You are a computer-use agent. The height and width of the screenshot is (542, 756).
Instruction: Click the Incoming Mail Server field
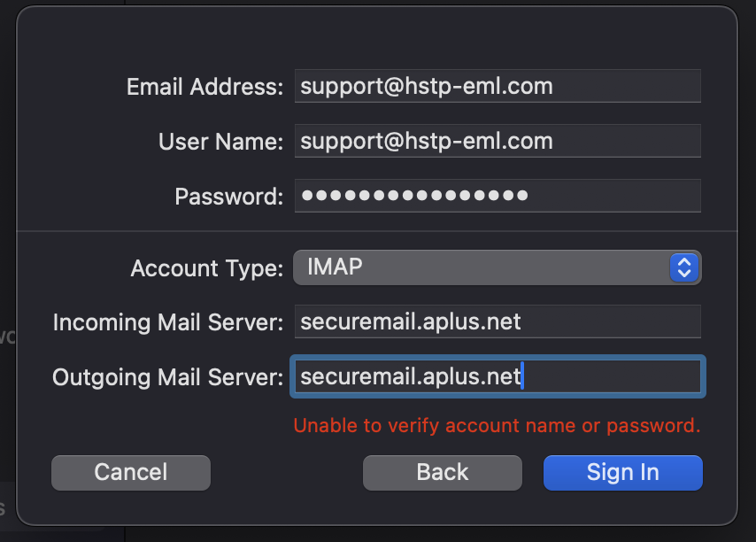point(497,321)
